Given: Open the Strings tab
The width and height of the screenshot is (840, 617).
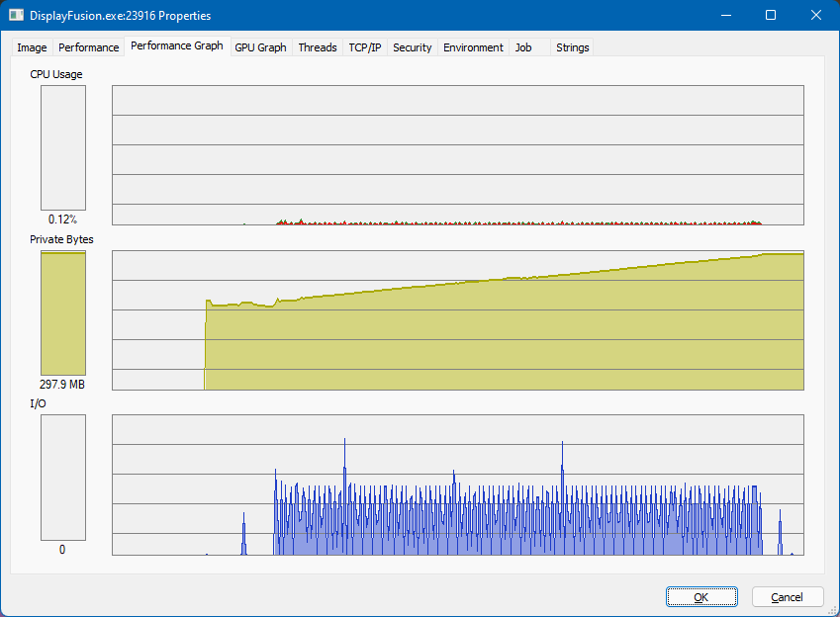Looking at the screenshot, I should point(572,47).
